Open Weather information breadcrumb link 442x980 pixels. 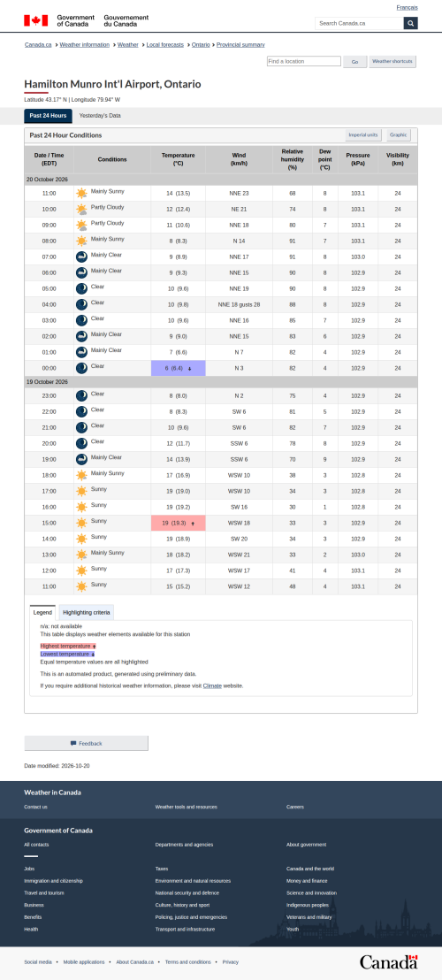[x=84, y=45]
